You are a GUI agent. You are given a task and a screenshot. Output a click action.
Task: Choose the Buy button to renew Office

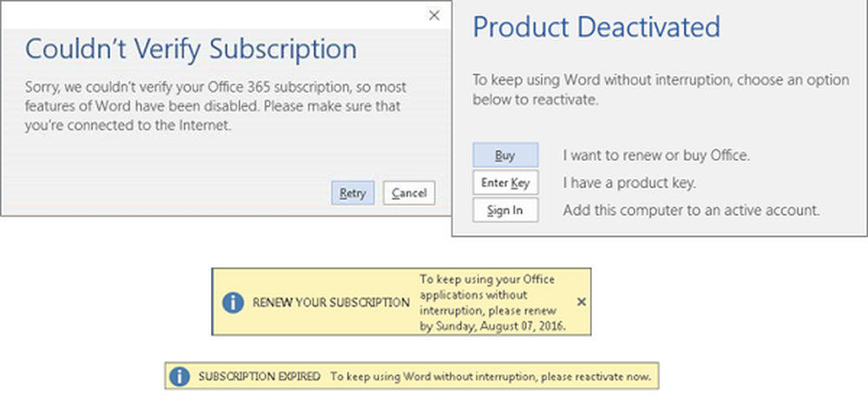coord(505,155)
